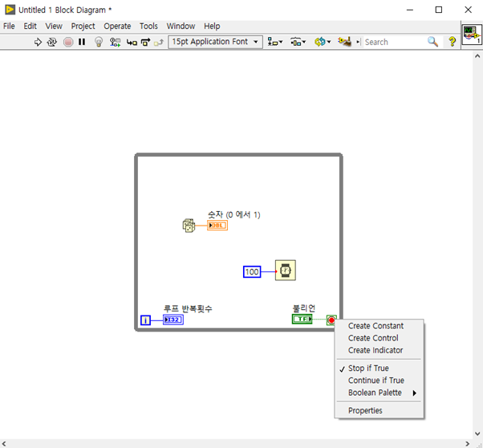Open Reorder dropdown
The height and width of the screenshot is (448, 483).
(x=323, y=42)
